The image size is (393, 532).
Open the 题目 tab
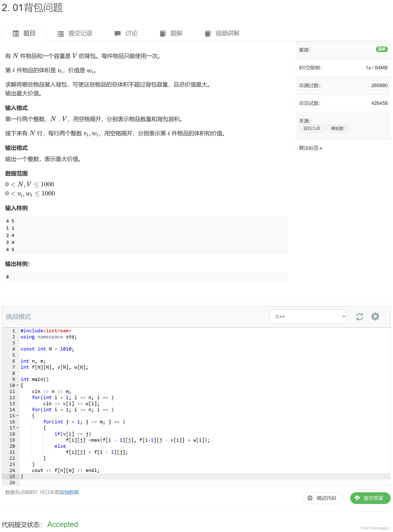pyautogui.click(x=24, y=33)
